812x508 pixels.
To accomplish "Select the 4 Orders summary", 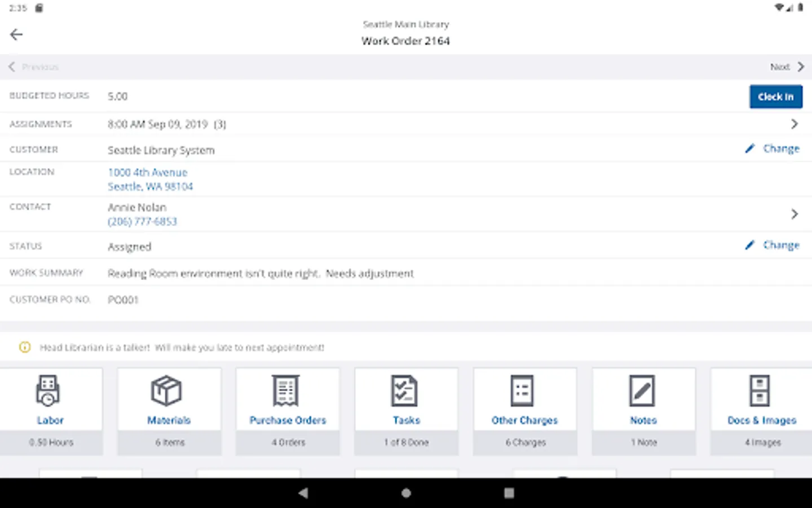I will (288, 443).
